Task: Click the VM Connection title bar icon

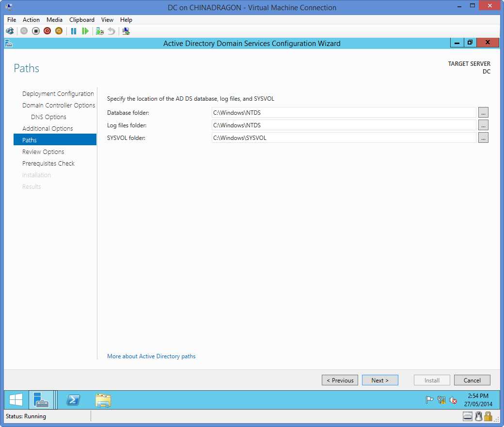Action: tap(9, 7)
